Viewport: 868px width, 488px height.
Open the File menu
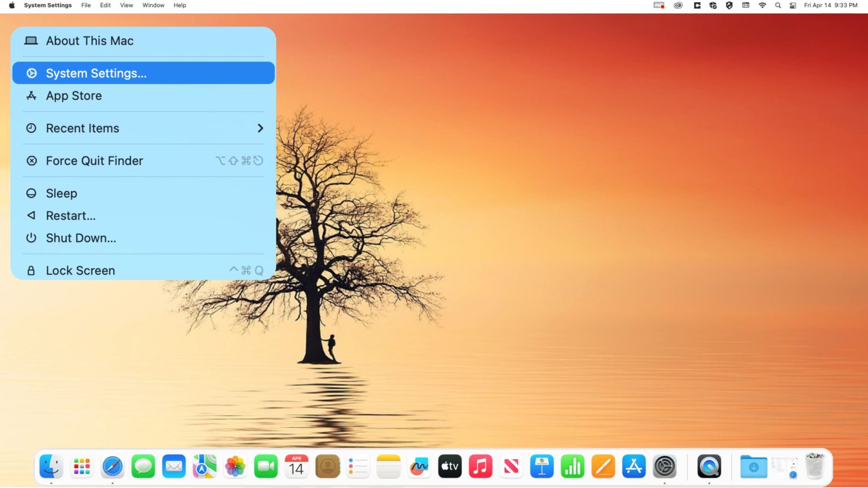(x=85, y=5)
